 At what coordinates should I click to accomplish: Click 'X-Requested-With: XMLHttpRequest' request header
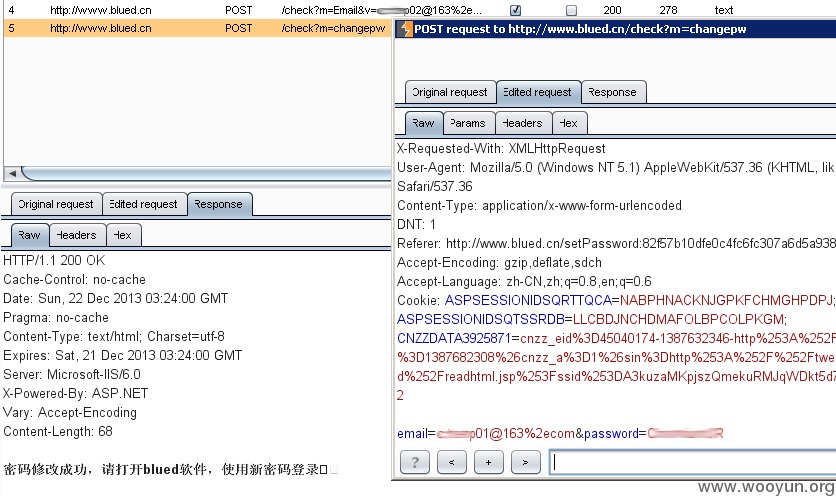click(x=501, y=148)
